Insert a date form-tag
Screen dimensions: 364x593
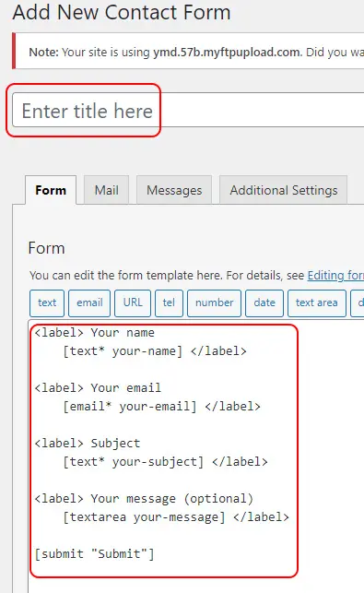264,302
